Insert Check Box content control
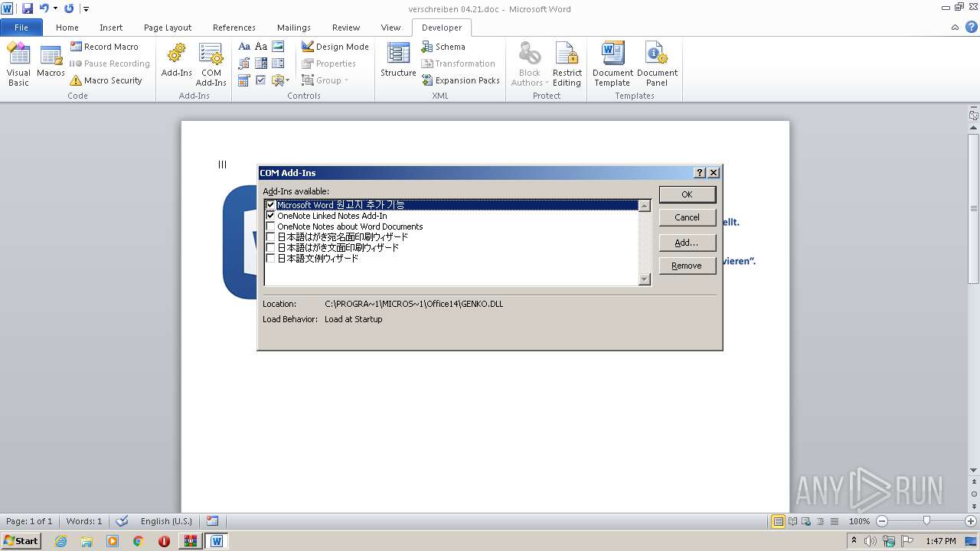The height and width of the screenshot is (551, 980). [261, 80]
